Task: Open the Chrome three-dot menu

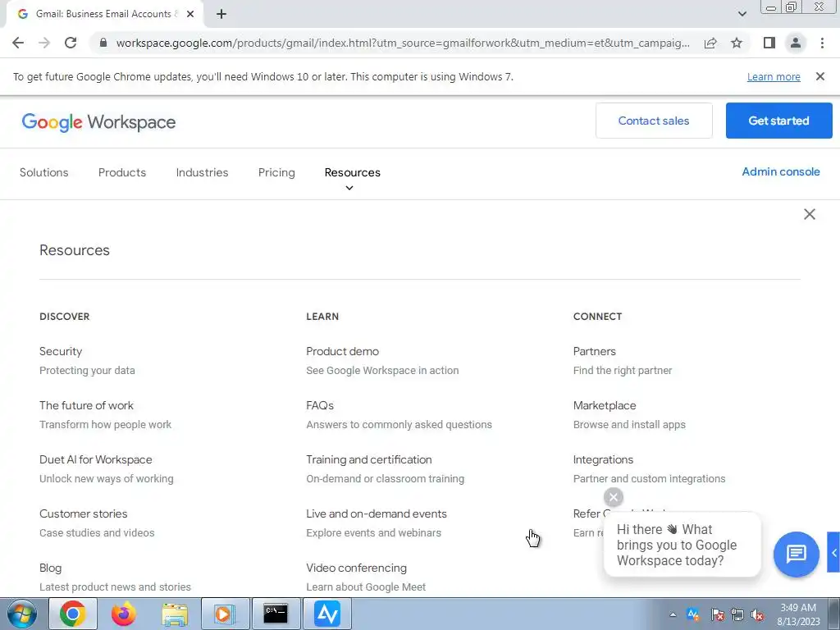Action: (x=822, y=43)
